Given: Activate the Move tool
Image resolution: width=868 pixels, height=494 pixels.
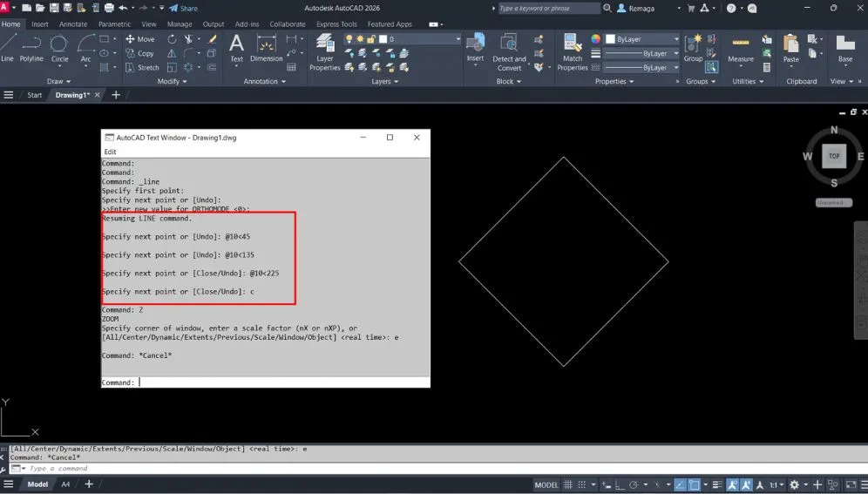Looking at the screenshot, I should point(139,39).
